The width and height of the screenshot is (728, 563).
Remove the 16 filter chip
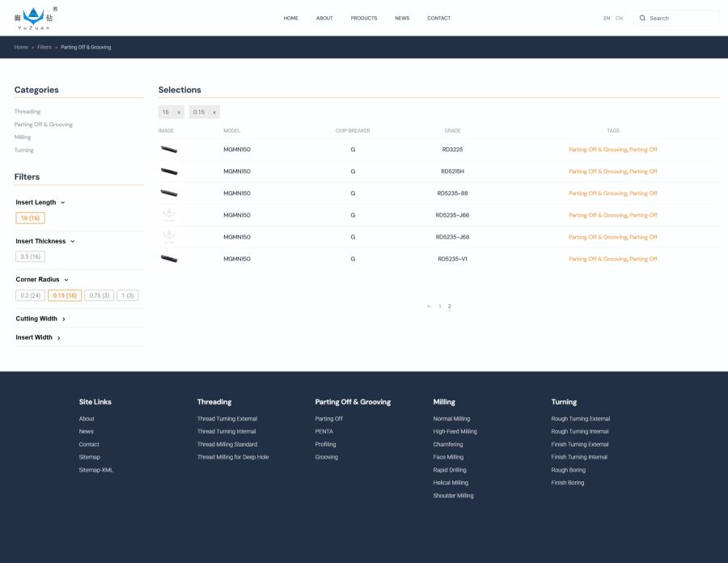(x=179, y=112)
